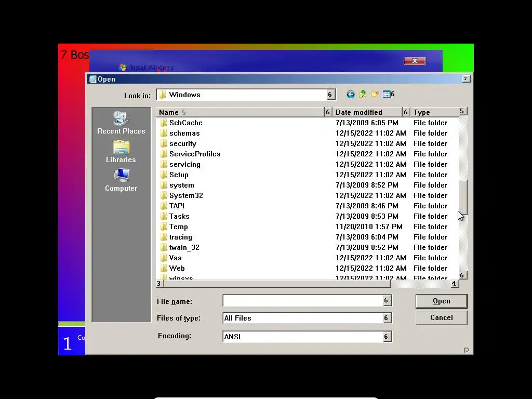Click the 7/13/2009 6:04 PM date cell
Image resolution: width=532 pixels, height=399 pixels.
tap(367, 237)
